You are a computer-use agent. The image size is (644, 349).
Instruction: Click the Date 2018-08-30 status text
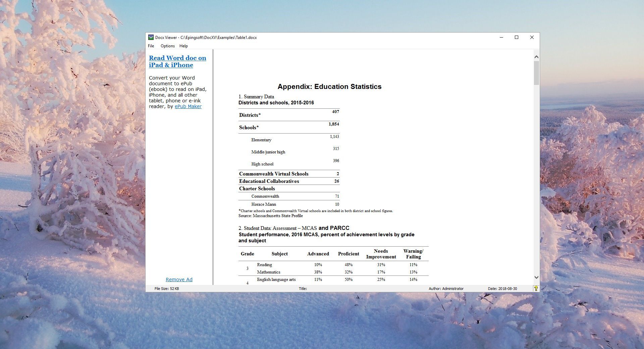502,289
